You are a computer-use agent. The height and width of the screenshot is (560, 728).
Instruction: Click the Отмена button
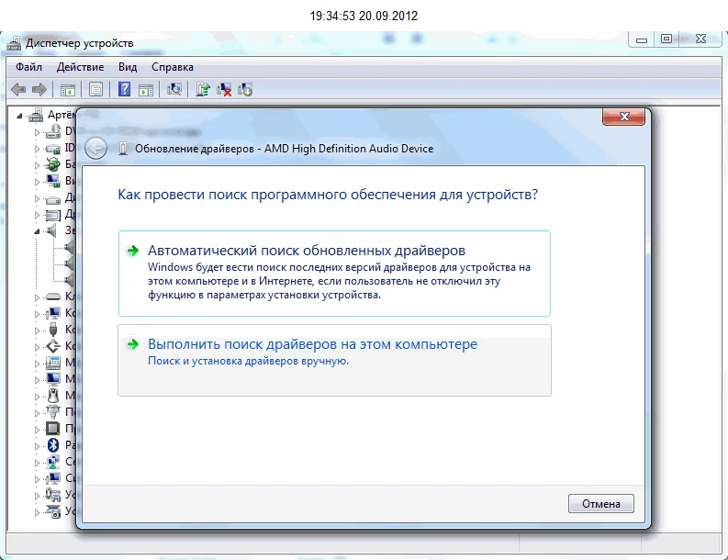click(600, 504)
